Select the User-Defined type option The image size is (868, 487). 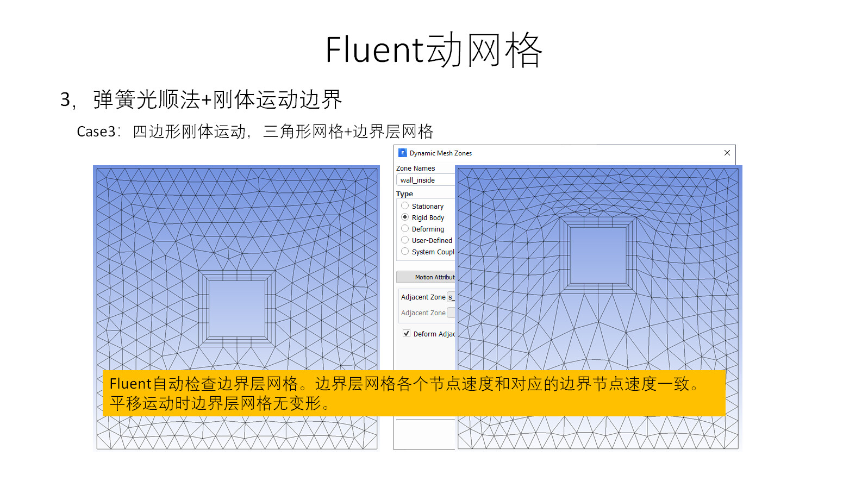pyautogui.click(x=405, y=240)
